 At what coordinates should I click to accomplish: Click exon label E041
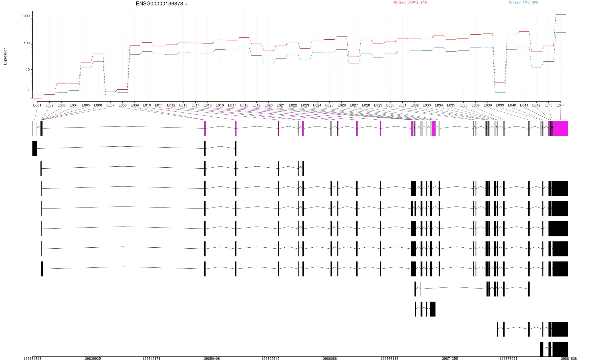point(524,105)
